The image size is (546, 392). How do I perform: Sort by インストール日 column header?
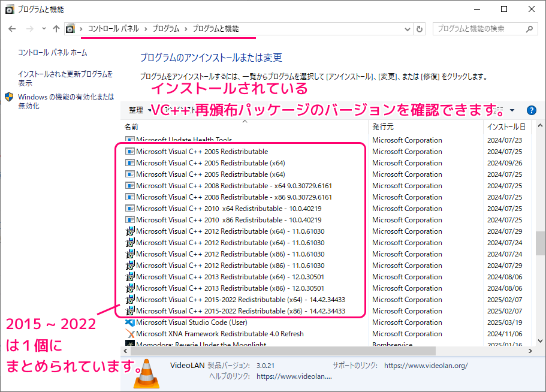tap(506, 127)
